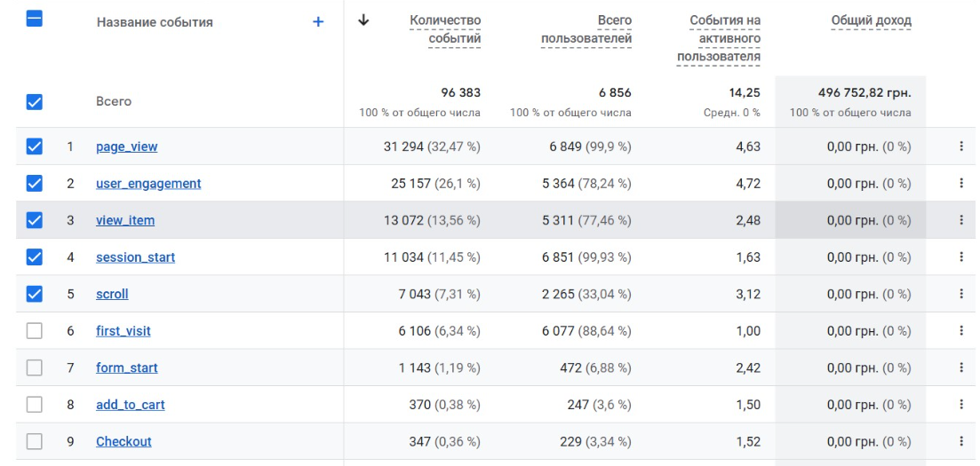
Task: Click the blue plus icon to add dimension
Action: [x=318, y=22]
